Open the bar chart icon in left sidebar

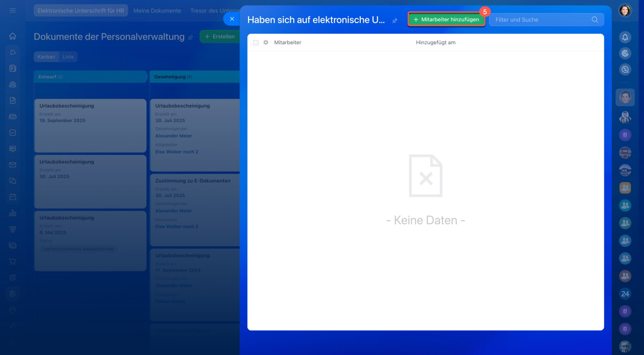pyautogui.click(x=13, y=213)
